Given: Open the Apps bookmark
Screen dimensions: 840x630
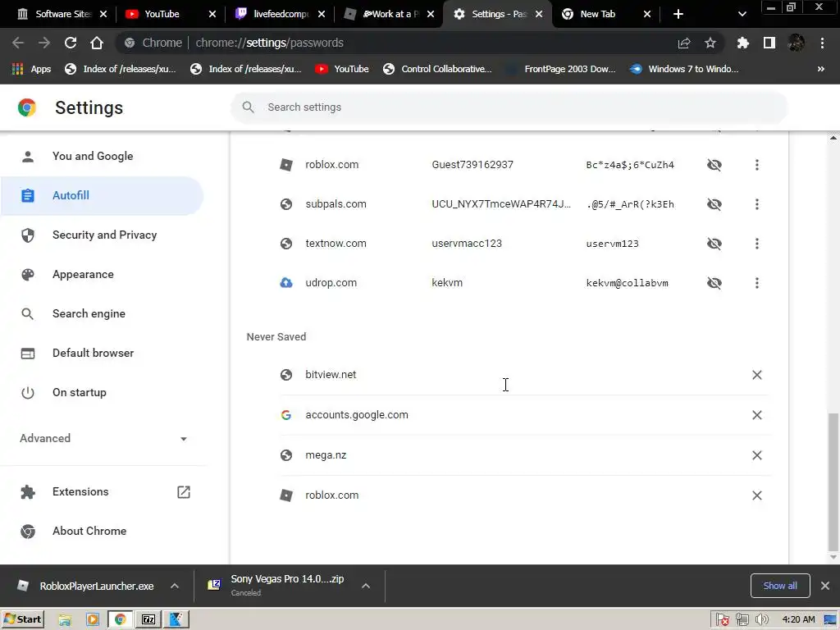Looking at the screenshot, I should click(31, 69).
